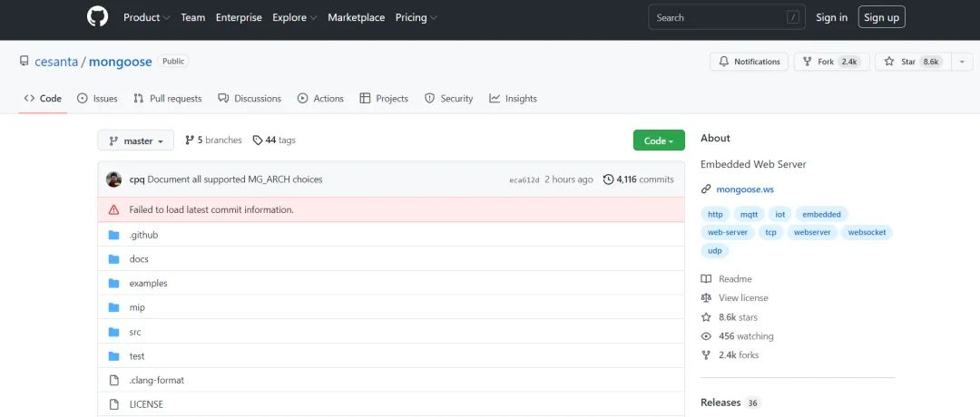This screenshot has width=980, height=417.
Task: Open the .github folder
Action: click(x=143, y=235)
